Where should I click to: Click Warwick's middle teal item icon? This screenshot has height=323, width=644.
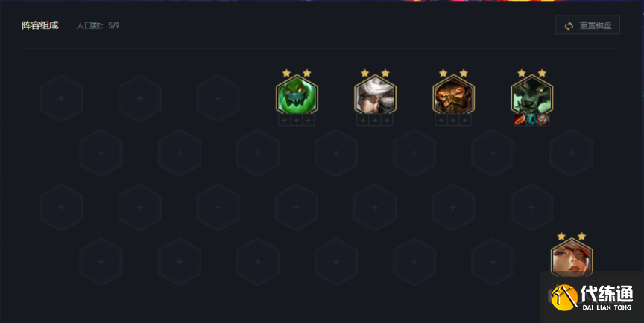tap(531, 120)
